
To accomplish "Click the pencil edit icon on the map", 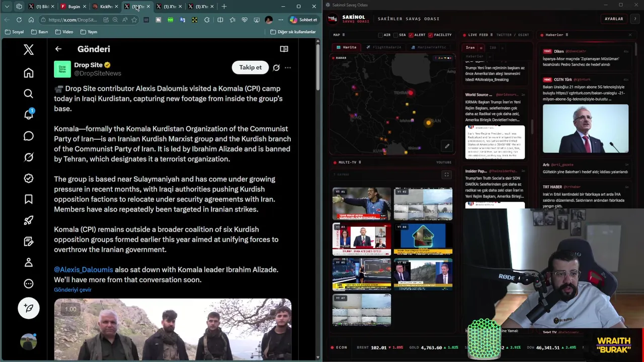I will point(447,146).
